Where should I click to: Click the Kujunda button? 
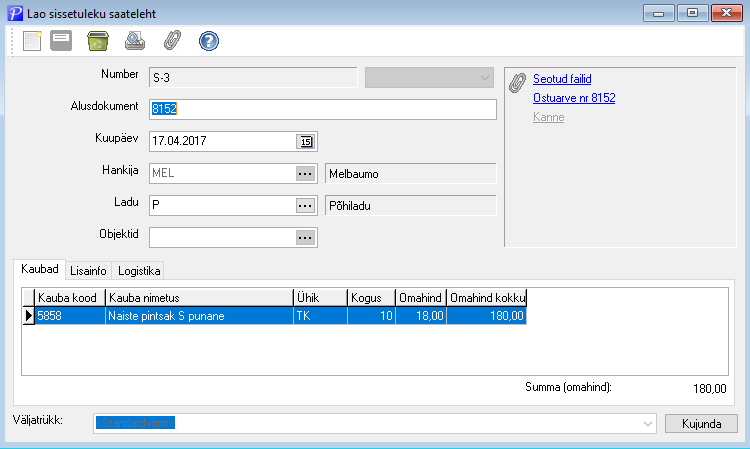(x=701, y=424)
